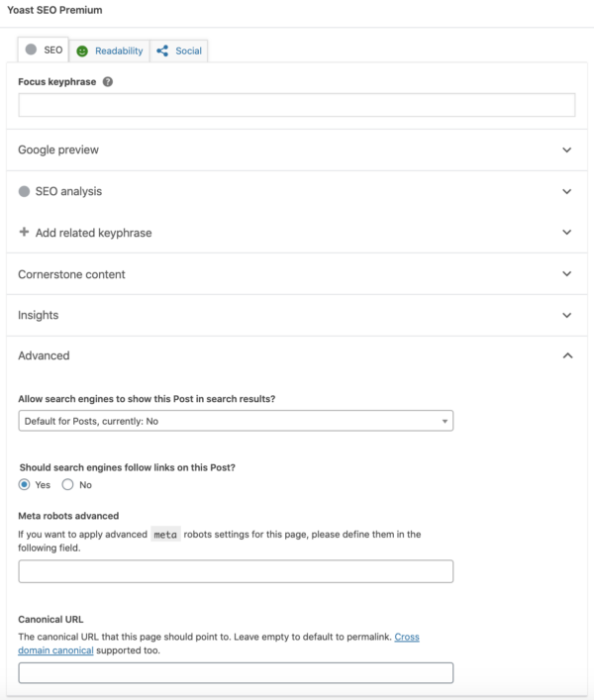594x700 pixels.
Task: Switch to the Social tab
Action: tap(179, 50)
